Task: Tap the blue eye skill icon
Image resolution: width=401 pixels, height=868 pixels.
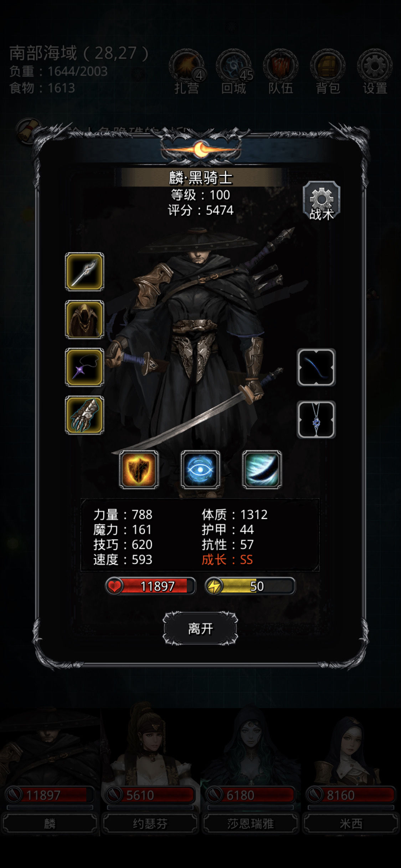Action: (x=200, y=469)
